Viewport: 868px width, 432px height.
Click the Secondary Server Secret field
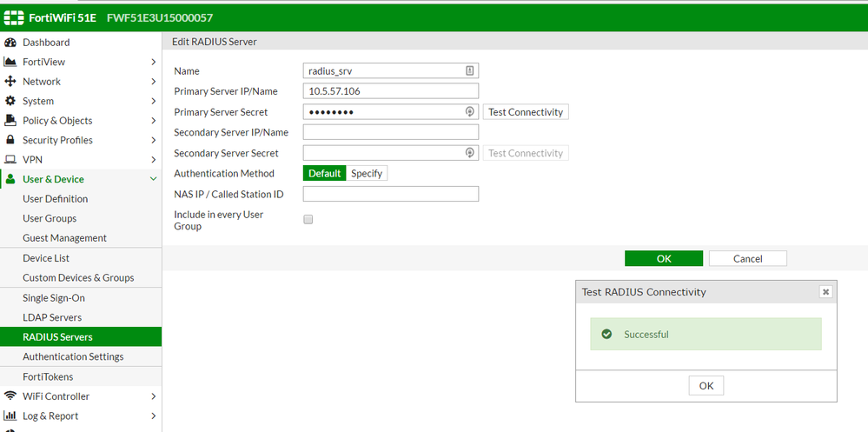[x=391, y=153]
